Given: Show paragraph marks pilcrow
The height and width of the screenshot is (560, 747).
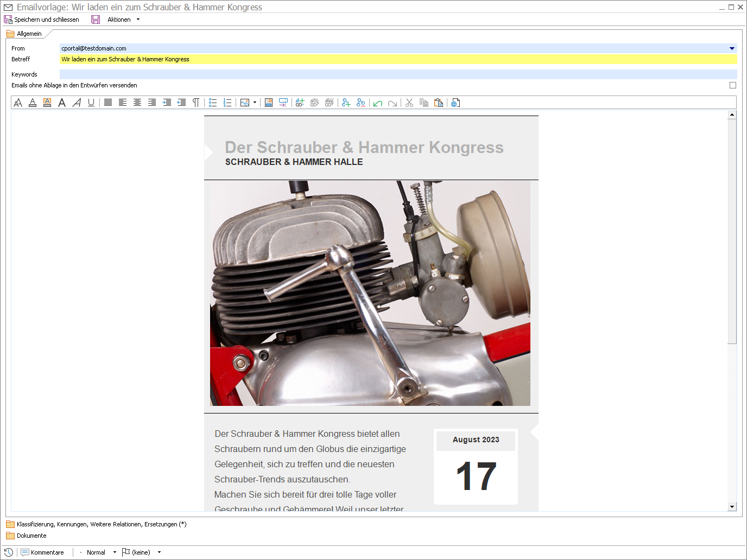Looking at the screenshot, I should coord(196,103).
